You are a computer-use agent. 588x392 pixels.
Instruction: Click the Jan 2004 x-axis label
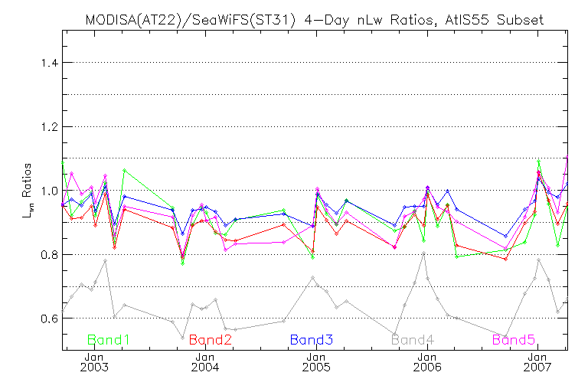[x=205, y=362]
